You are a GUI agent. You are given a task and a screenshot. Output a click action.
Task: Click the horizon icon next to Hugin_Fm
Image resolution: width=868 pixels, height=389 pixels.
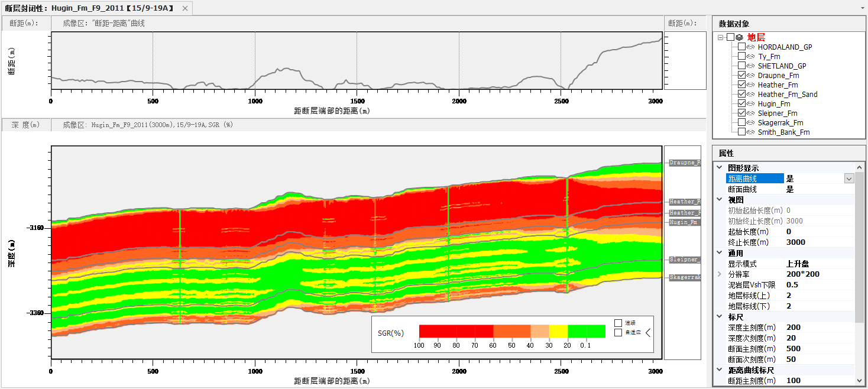click(x=751, y=103)
